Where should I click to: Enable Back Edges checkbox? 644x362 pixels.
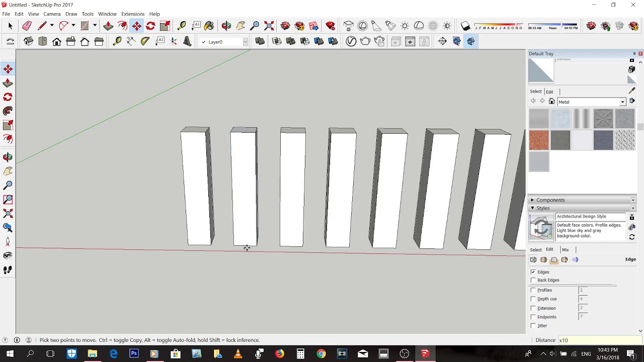[533, 280]
